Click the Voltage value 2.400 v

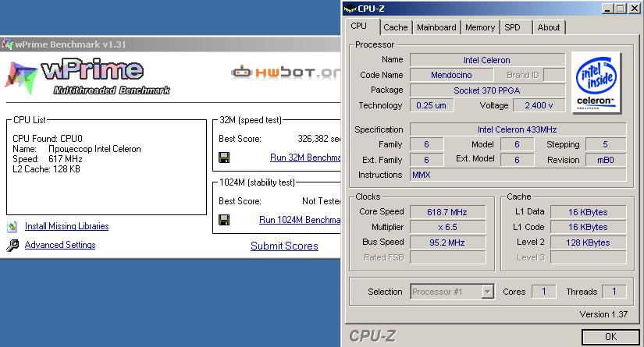click(539, 105)
